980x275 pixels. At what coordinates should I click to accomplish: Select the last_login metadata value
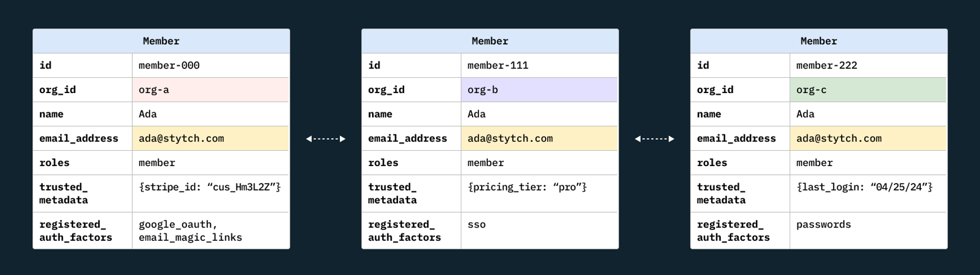(864, 187)
